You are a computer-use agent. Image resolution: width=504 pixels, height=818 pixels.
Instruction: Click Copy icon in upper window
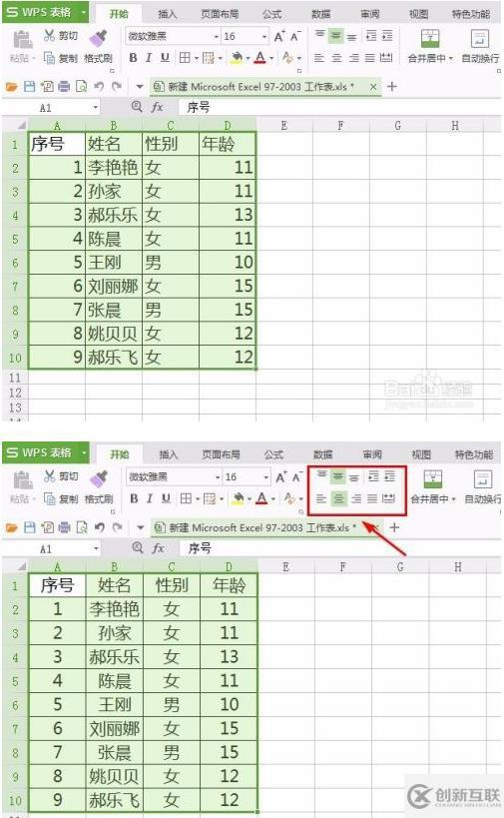click(x=50, y=57)
